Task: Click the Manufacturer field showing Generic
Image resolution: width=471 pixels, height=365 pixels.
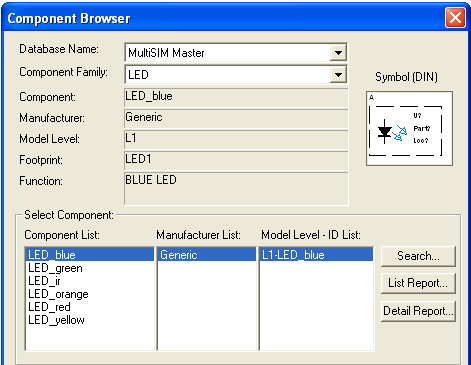Action: (x=236, y=118)
